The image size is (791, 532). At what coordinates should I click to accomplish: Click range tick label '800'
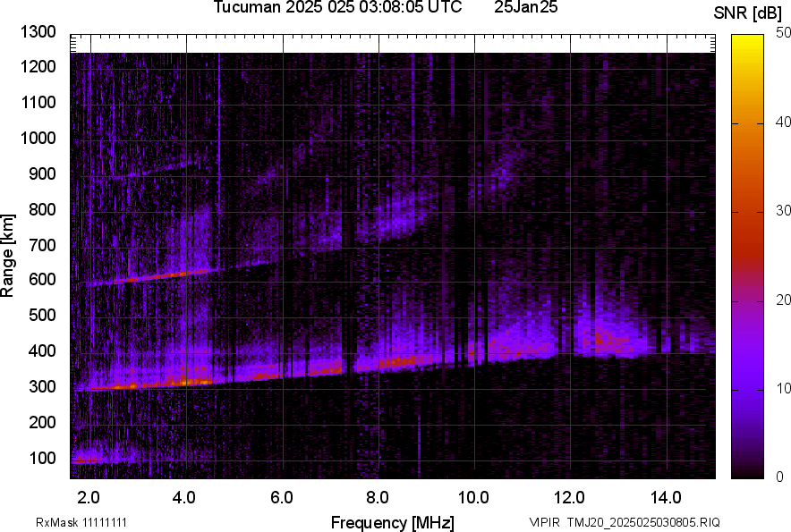click(x=42, y=209)
